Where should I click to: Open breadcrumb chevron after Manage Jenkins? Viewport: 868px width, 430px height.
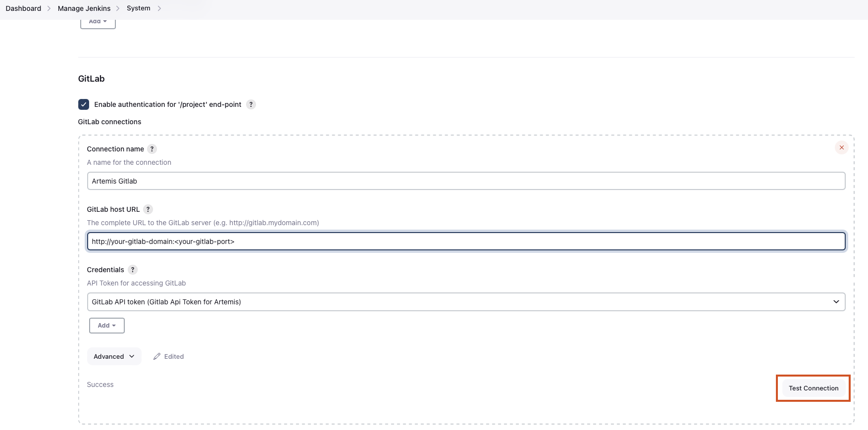(x=118, y=8)
